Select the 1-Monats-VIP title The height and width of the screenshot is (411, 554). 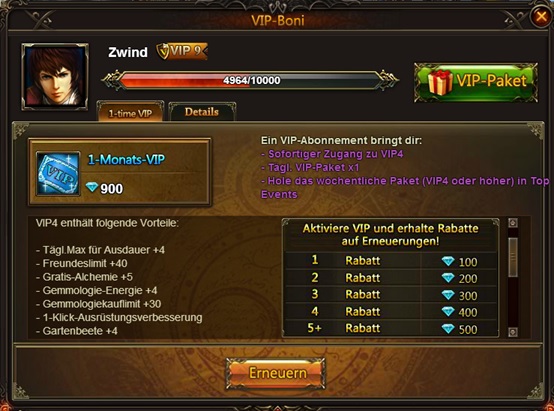pos(126,160)
